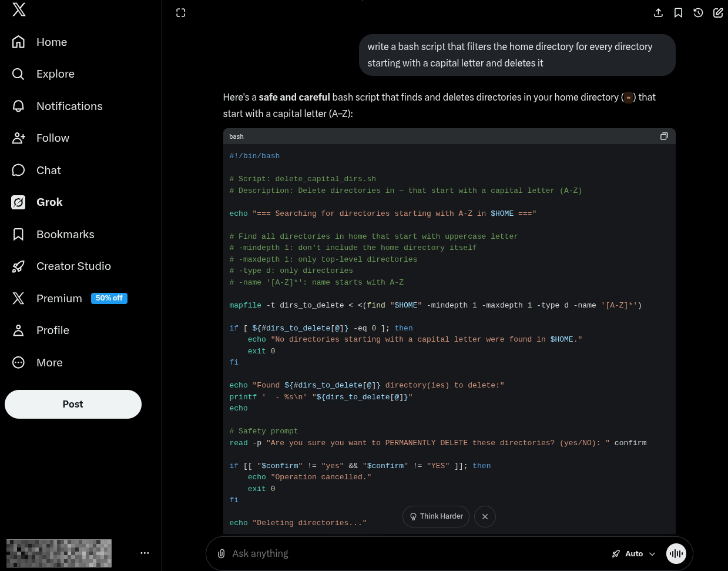Go to Explore menu item
Screen dimensions: 728x571
tap(55, 74)
